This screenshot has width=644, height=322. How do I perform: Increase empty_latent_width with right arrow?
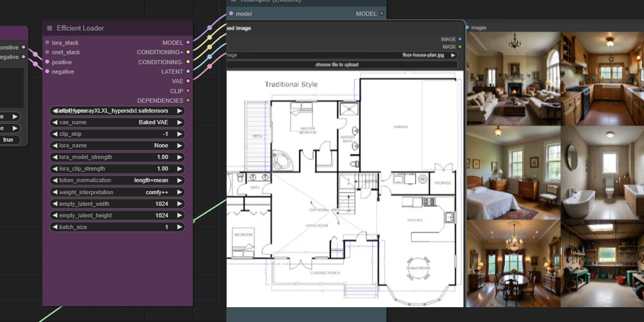pos(180,204)
